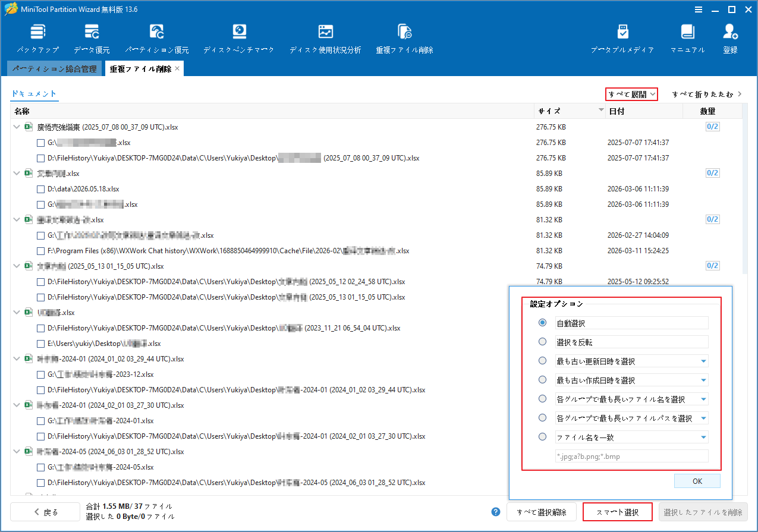Select the 選択を反転 radio option
This screenshot has width=758, height=532.
(x=542, y=342)
